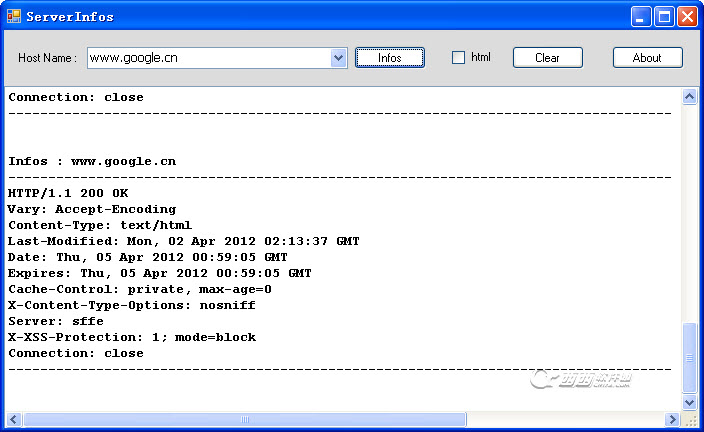Expand the Host Name dropdown arrow

click(x=339, y=58)
